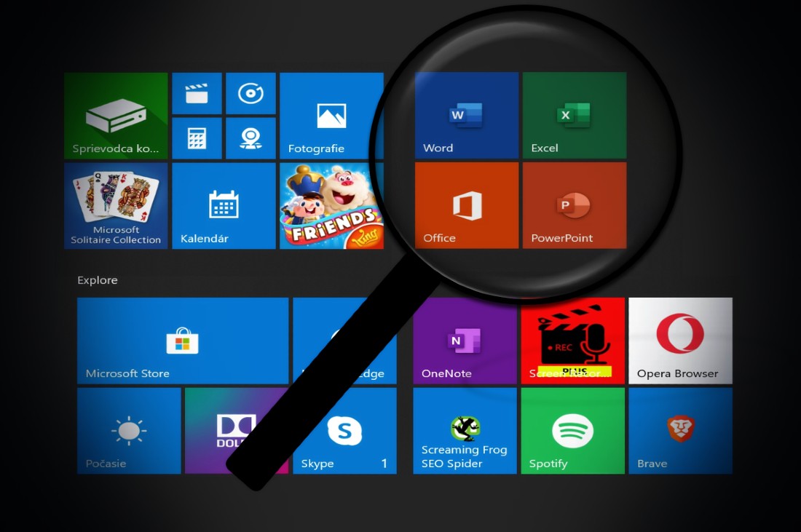The width and height of the screenshot is (801, 532).
Task: Launch the Screen Recorder Plus tile
Action: pos(572,341)
